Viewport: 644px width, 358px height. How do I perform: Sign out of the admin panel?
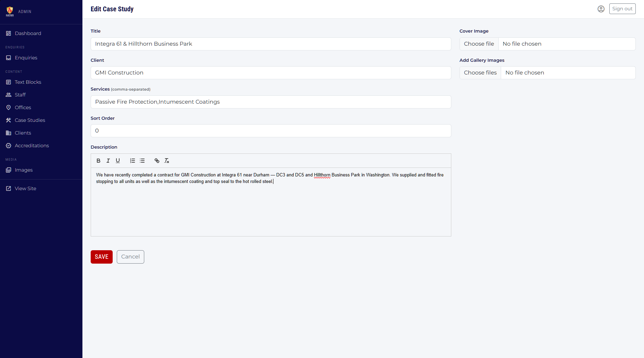point(622,9)
